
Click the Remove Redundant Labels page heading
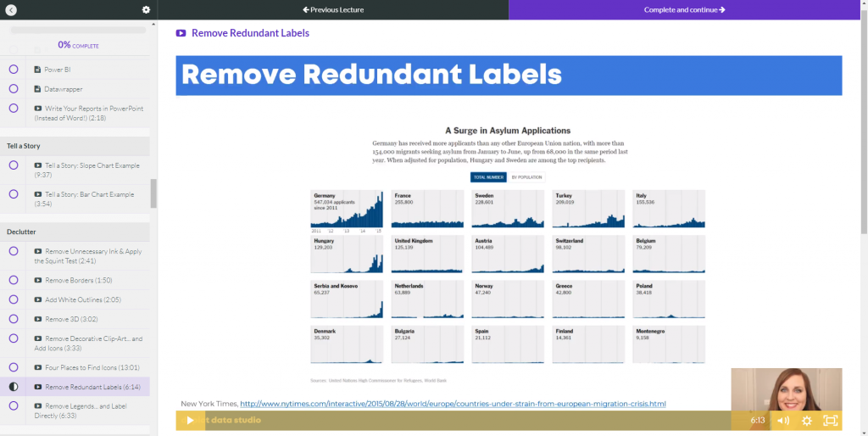tap(250, 33)
